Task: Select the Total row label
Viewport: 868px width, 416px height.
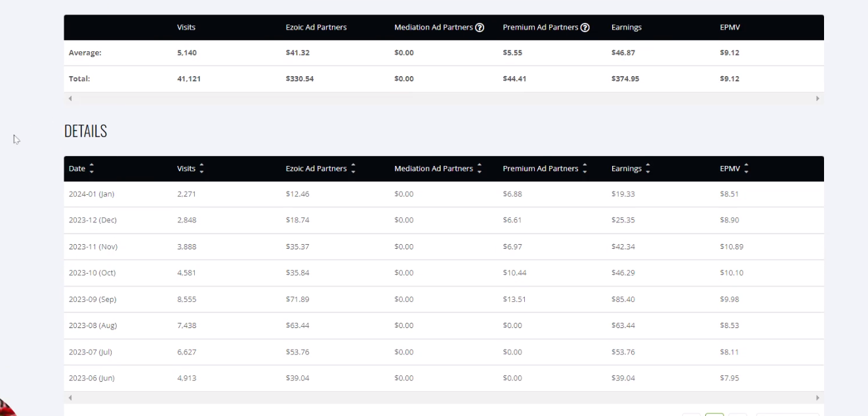Action: click(x=79, y=79)
